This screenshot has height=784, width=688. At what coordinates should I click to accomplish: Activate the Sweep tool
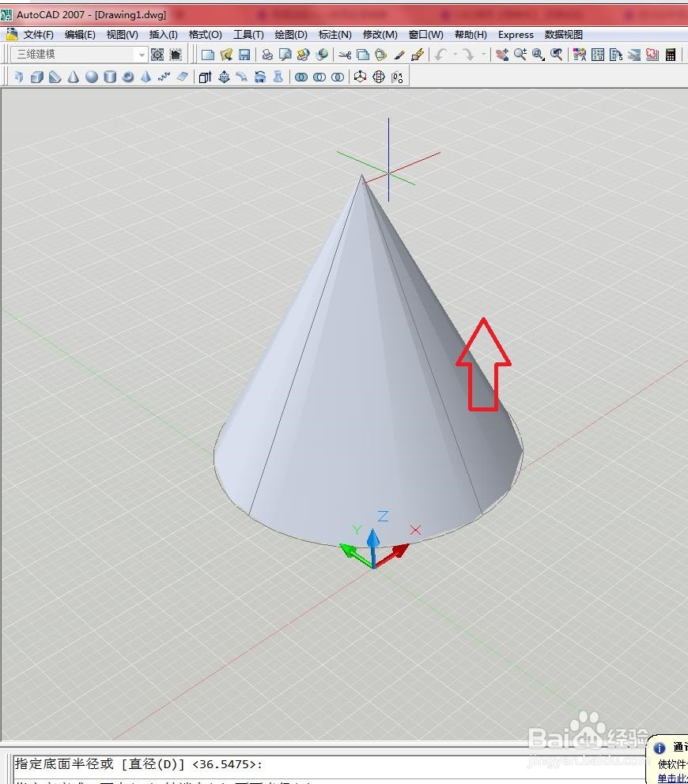tap(242, 77)
